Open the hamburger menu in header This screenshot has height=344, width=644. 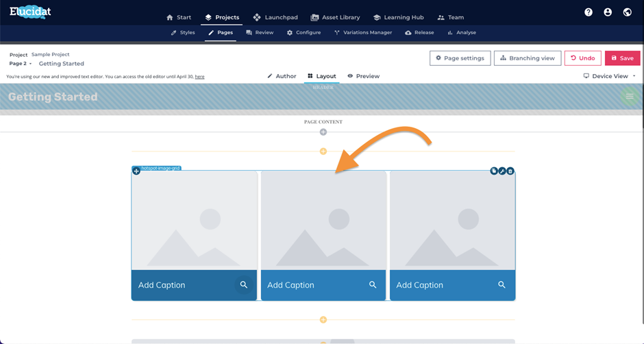click(630, 97)
